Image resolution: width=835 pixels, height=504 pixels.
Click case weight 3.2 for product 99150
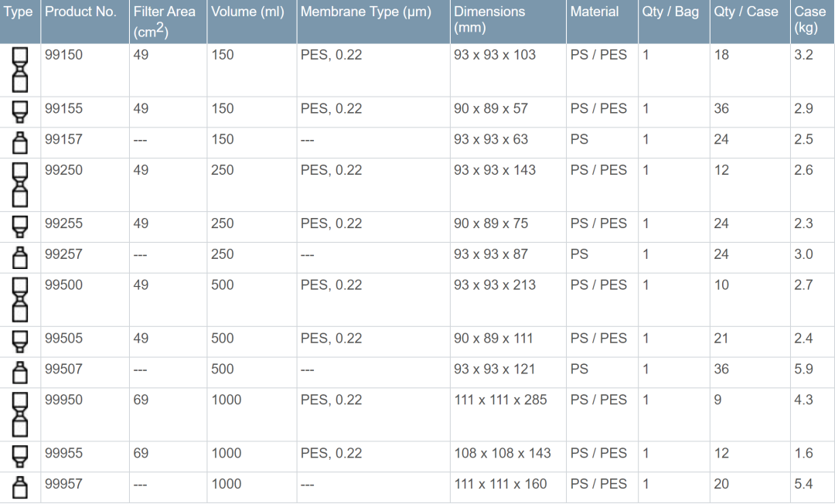[x=803, y=55]
